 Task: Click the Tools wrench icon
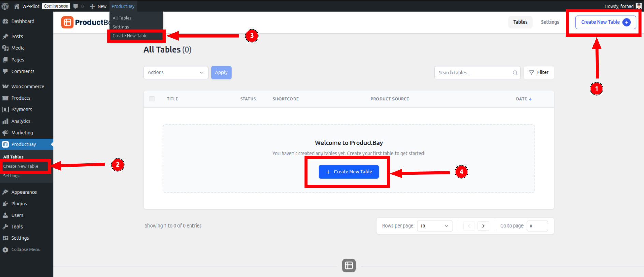point(5,227)
